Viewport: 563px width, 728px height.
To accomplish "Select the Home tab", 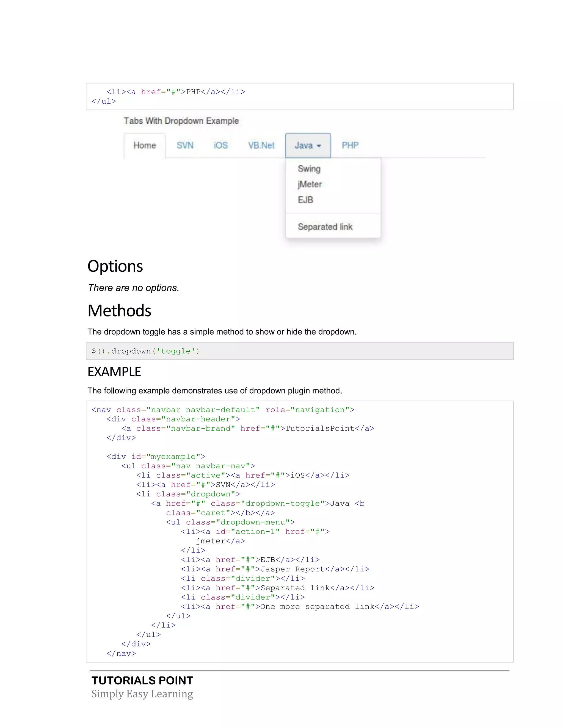I will tap(144, 145).
